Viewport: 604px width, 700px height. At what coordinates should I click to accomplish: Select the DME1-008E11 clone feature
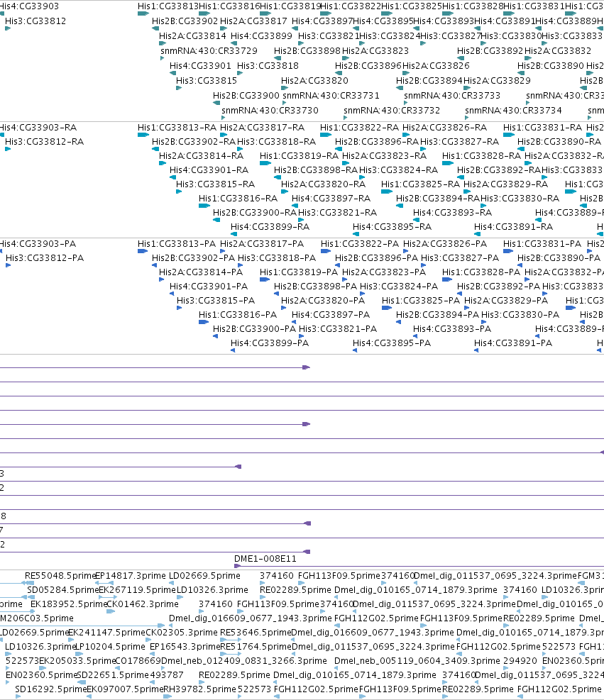[265, 558]
